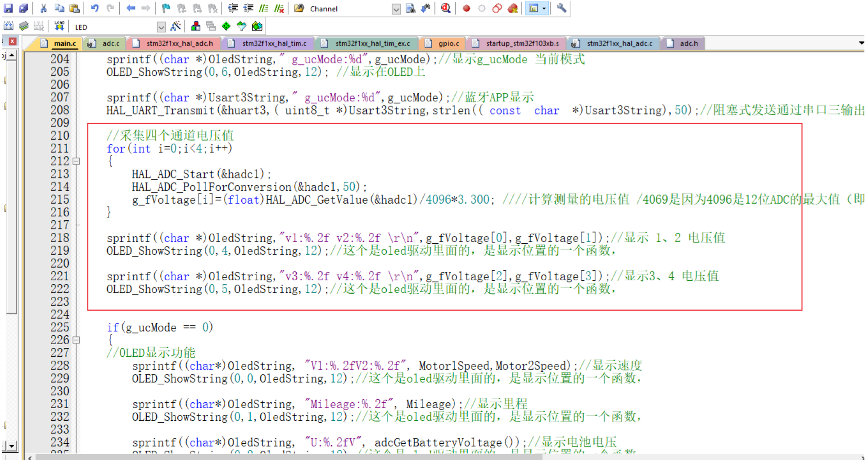The width and height of the screenshot is (868, 460).
Task: Uncomment the selected lines
Action: pos(279,8)
